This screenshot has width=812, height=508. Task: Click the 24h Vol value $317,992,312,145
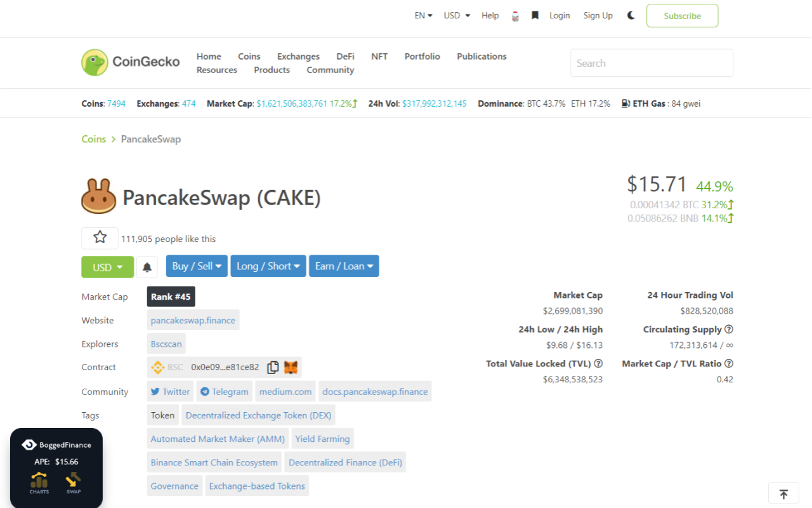pyautogui.click(x=435, y=104)
